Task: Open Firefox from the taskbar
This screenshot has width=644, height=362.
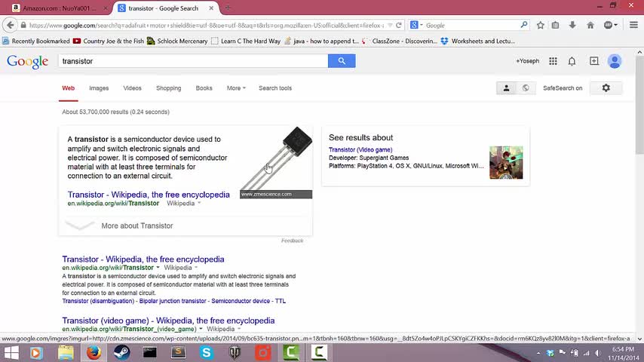Action: click(94, 353)
